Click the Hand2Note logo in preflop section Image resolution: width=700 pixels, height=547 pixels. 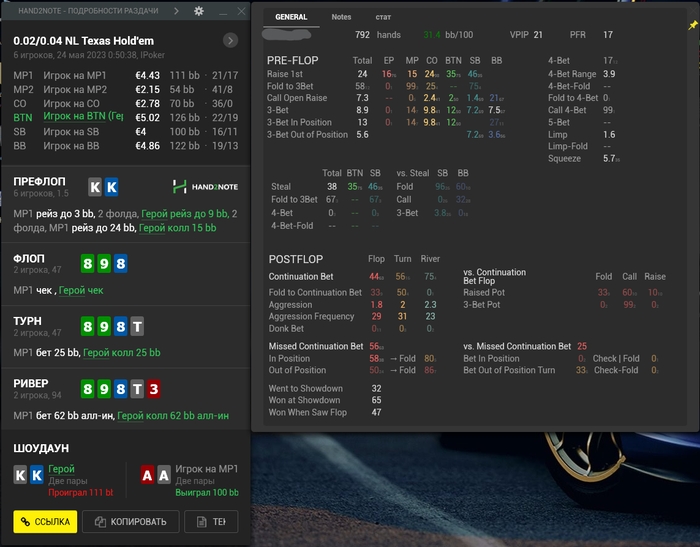(207, 187)
